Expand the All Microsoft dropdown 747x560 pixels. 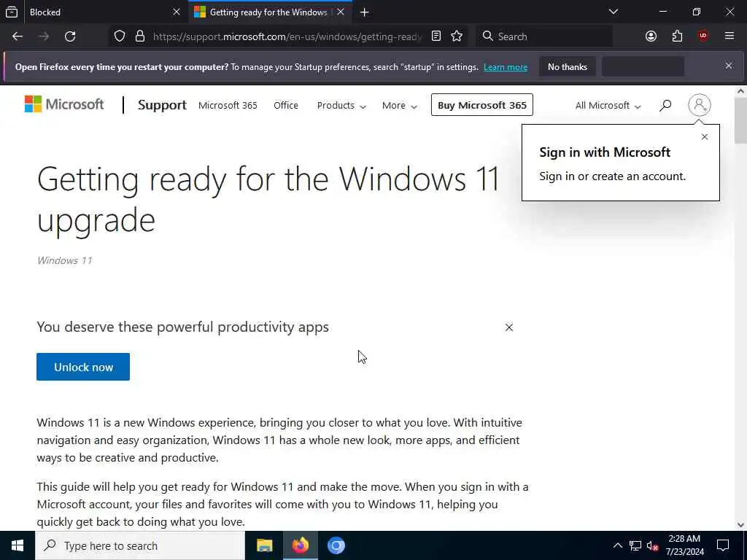[x=608, y=106]
